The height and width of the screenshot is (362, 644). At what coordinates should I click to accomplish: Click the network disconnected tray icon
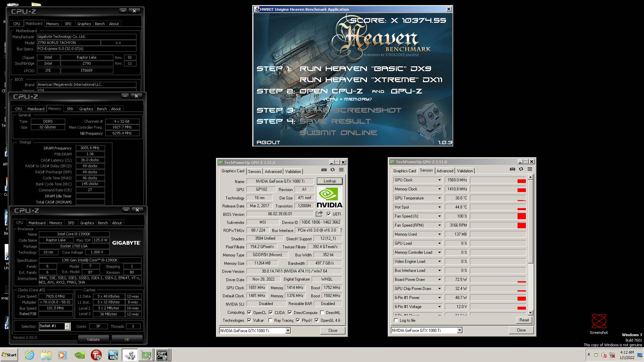pos(612,355)
